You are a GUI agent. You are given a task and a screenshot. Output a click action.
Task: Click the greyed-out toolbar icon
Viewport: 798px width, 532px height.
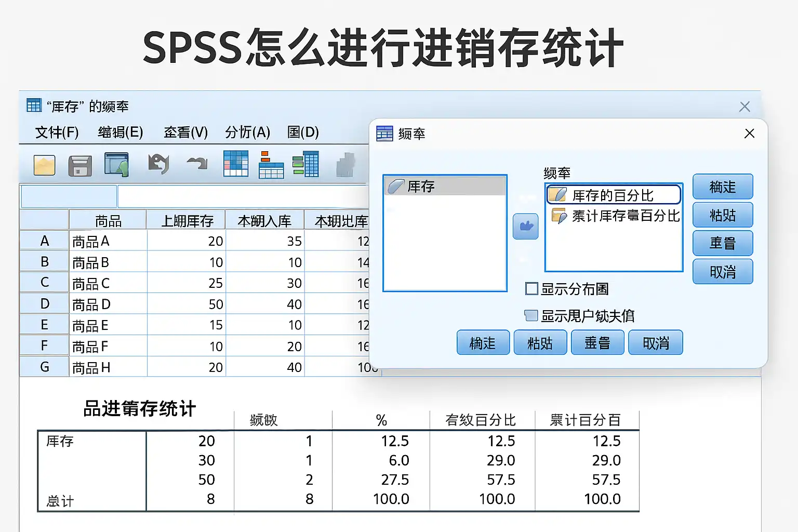(346, 165)
